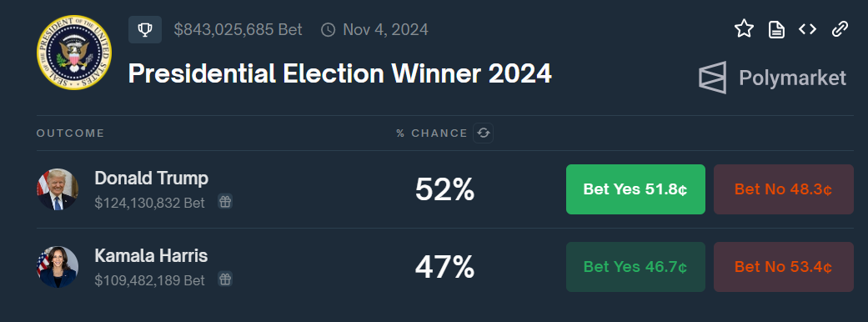Image resolution: width=868 pixels, height=322 pixels.
Task: Click Bet No 48.3¢ for Trump
Action: point(783,189)
